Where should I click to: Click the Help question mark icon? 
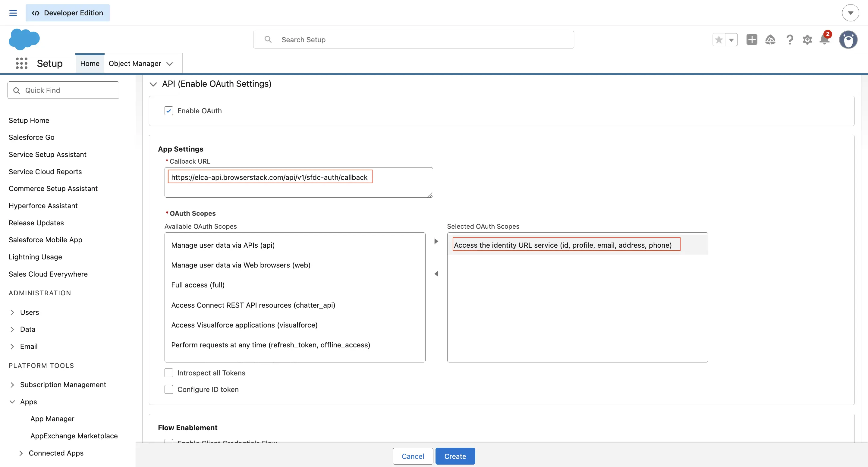(x=790, y=39)
